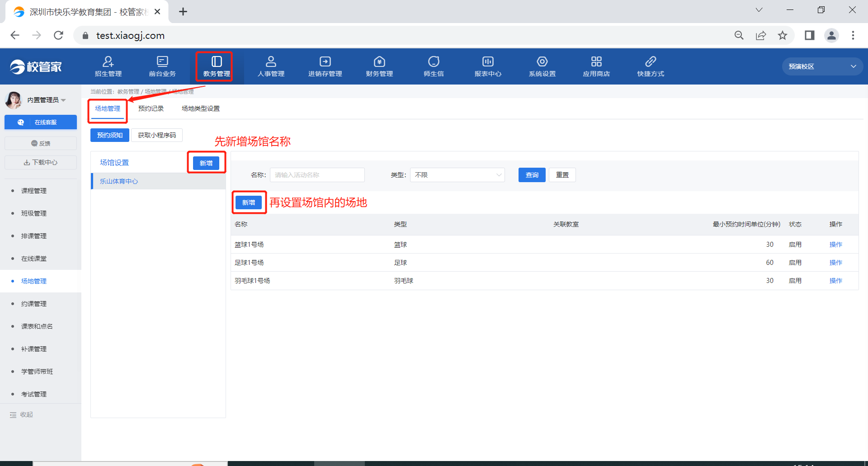Switch to the 预约记录 tab
This screenshot has width=868, height=466.
click(151, 108)
